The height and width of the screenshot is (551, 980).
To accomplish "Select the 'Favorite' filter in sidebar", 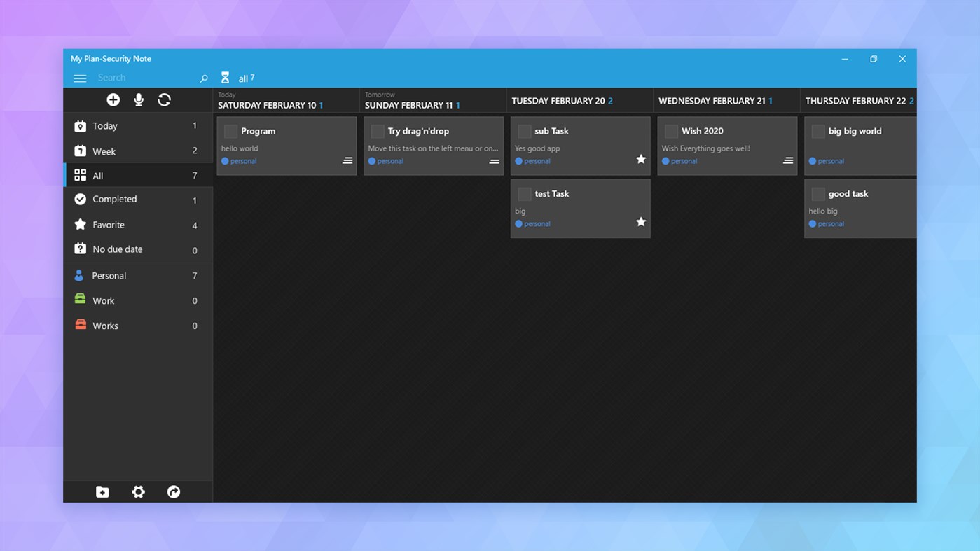I will coord(109,225).
